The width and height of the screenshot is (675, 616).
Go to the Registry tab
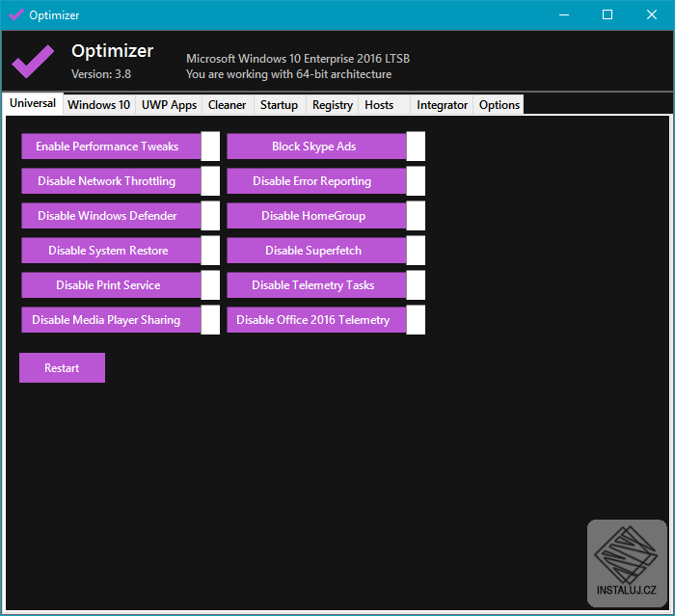[x=333, y=105]
